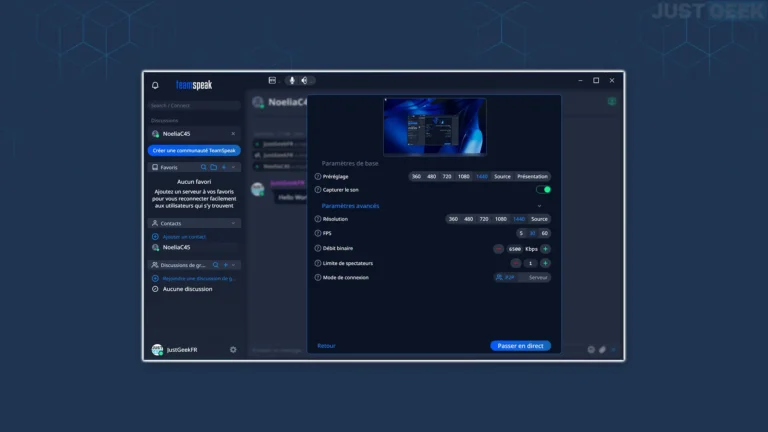Increase Débit binaire with plus button
This screenshot has width=768, height=432.
[x=545, y=248]
